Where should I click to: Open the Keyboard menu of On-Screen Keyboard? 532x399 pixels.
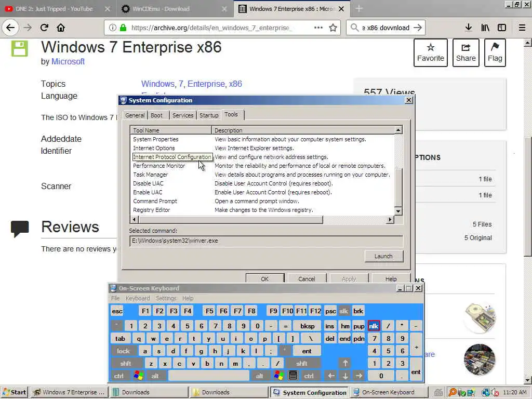click(137, 298)
